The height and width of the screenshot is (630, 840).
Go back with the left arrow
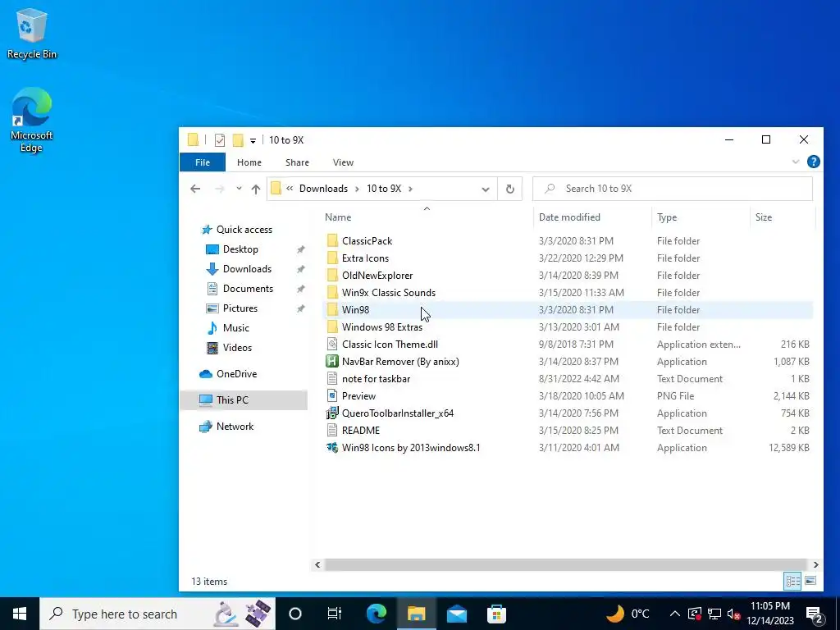[x=195, y=189]
